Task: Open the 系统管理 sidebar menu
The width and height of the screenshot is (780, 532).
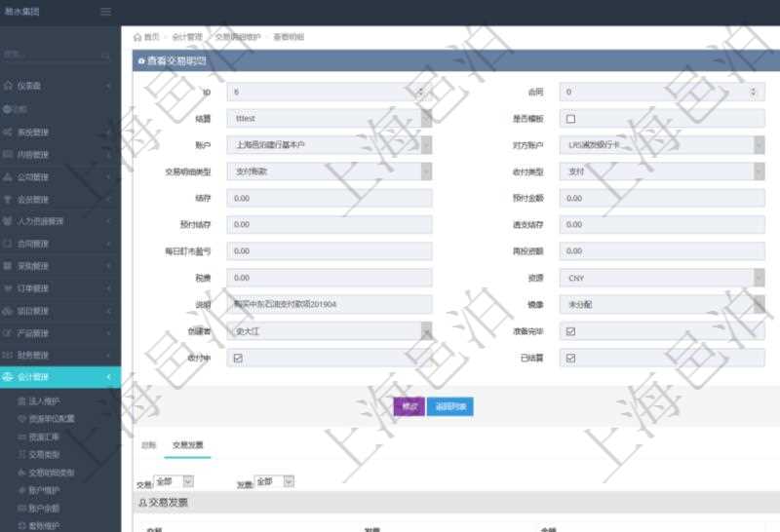Action: (x=59, y=133)
